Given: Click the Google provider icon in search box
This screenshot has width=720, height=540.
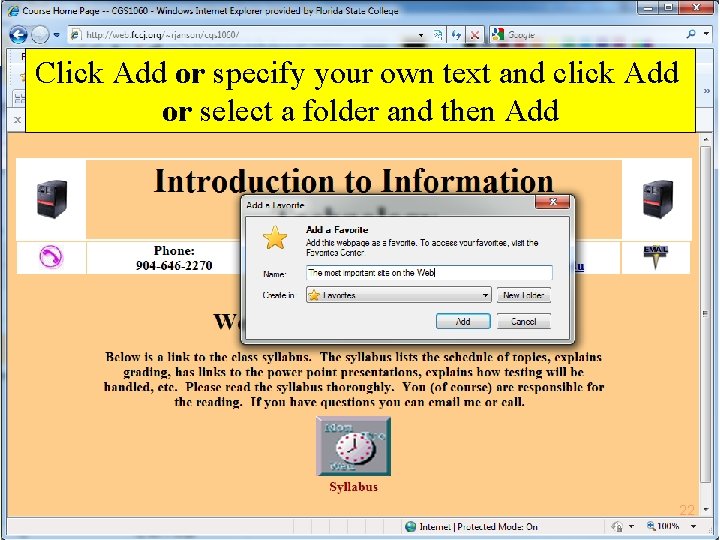Looking at the screenshot, I should pos(498,34).
